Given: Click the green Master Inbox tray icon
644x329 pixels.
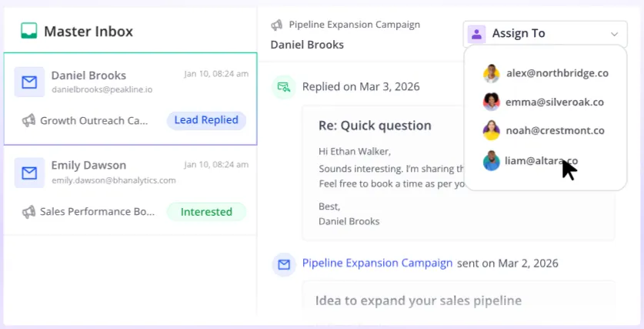Looking at the screenshot, I should click(28, 31).
